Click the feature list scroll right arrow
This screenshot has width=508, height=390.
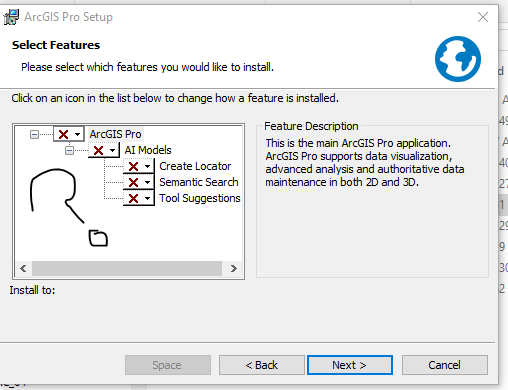[x=234, y=268]
